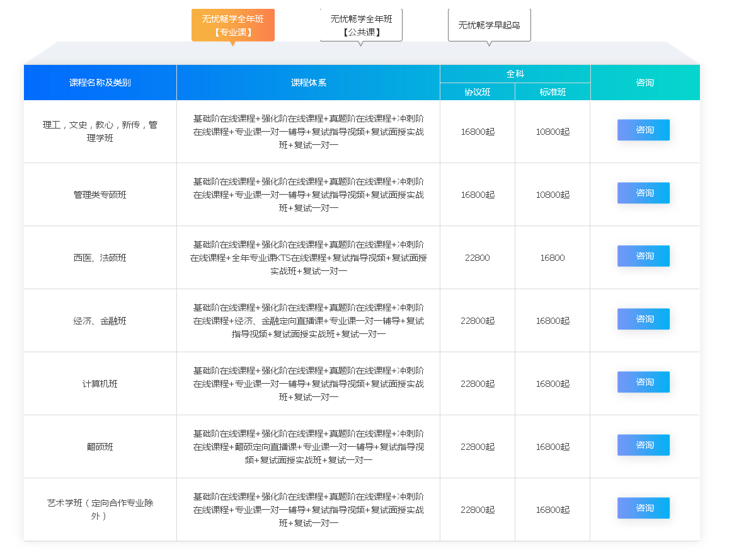Image resolution: width=756 pixels, height=552 pixels.
Task: Select the 协议班 column header
Action: (477, 91)
